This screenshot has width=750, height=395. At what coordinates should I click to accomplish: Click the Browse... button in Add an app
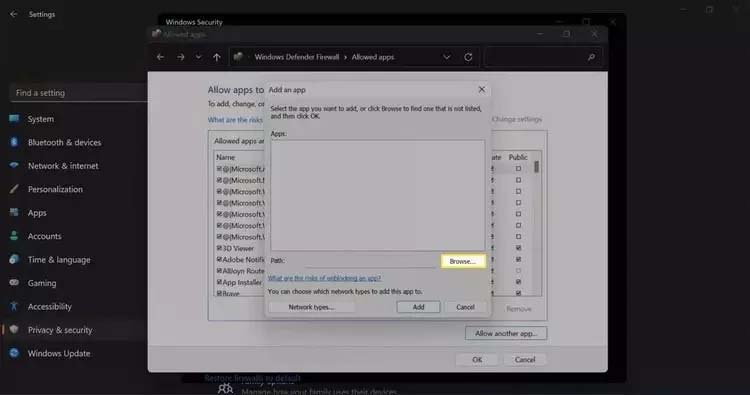pos(463,261)
